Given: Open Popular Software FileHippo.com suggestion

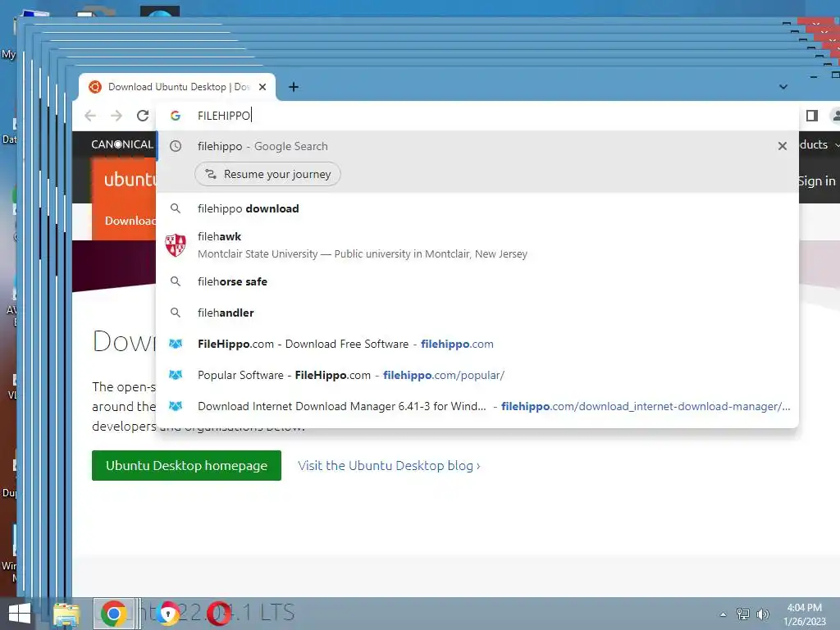Looking at the screenshot, I should tap(477, 375).
